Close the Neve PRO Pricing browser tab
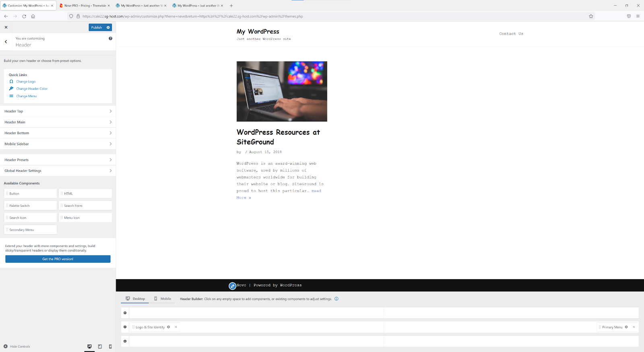644x352 pixels. tap(109, 6)
